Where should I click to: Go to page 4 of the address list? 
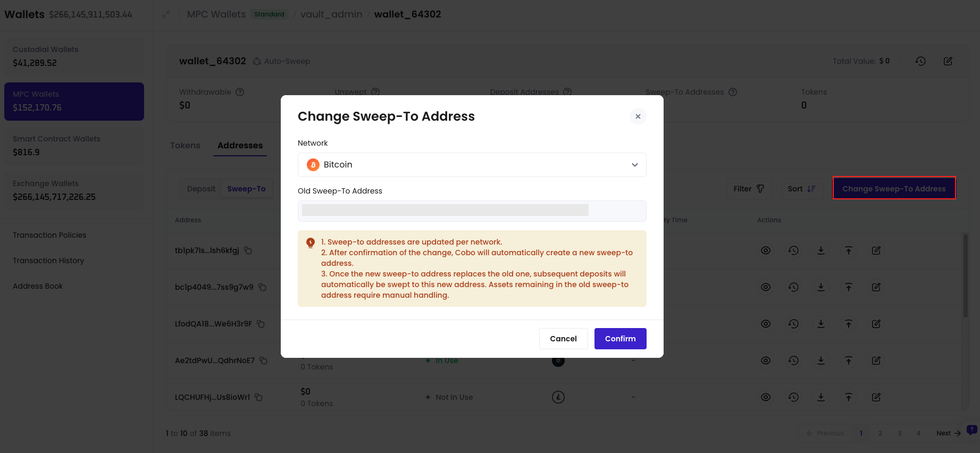pyautogui.click(x=918, y=433)
